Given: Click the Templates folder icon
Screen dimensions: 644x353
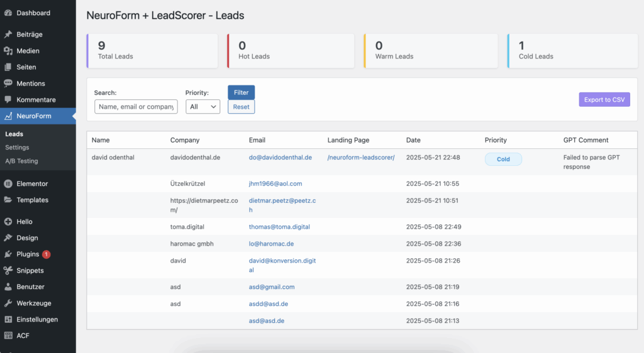Looking at the screenshot, I should click(8, 200).
